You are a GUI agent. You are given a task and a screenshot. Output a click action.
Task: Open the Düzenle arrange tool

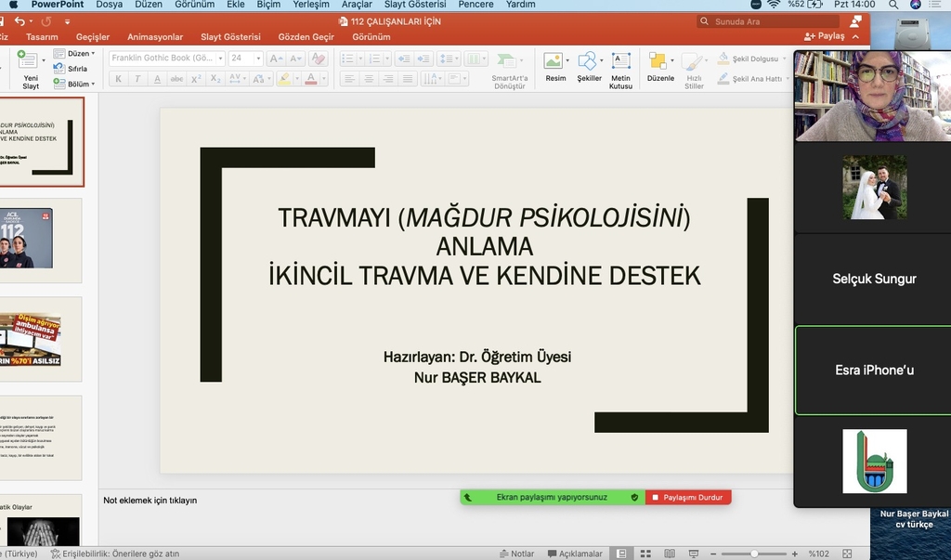[x=660, y=67]
